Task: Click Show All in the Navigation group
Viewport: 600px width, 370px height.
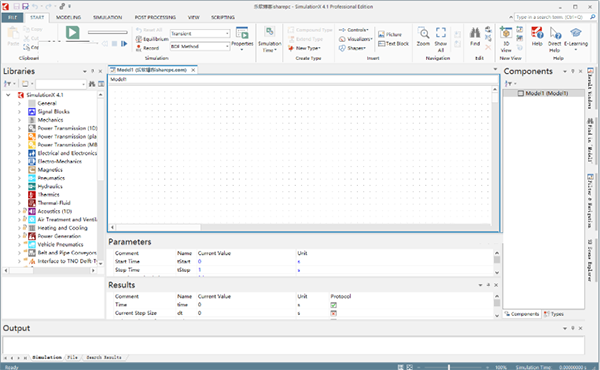Action: (441, 39)
